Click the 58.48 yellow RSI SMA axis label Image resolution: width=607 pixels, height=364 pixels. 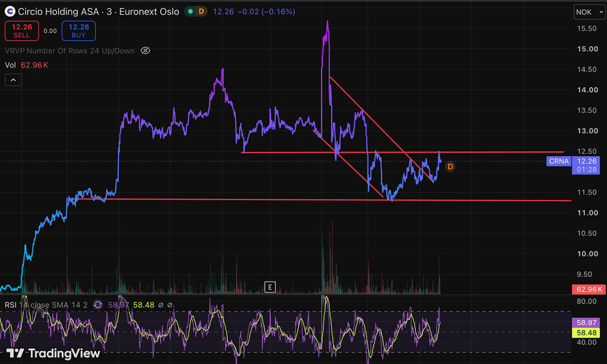(x=586, y=333)
